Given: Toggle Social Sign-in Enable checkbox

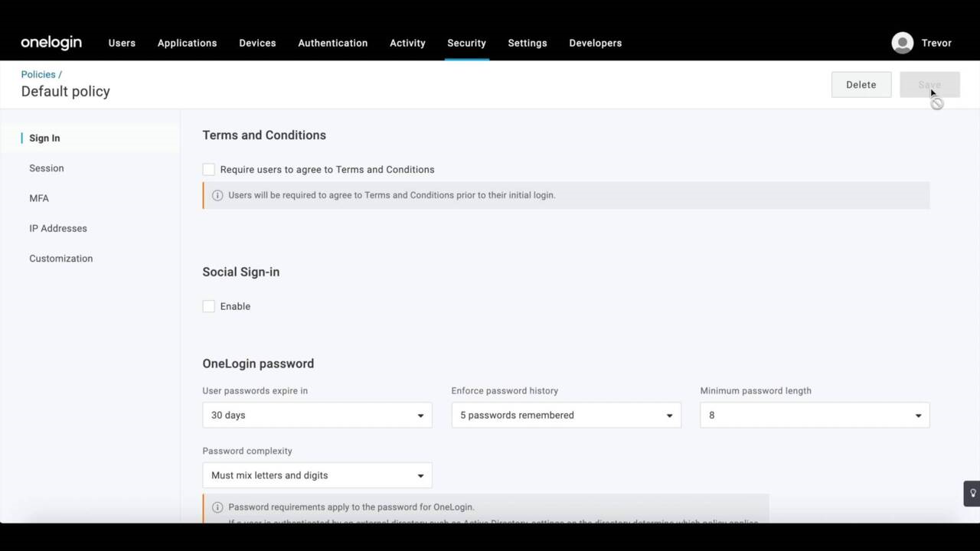Looking at the screenshot, I should [209, 306].
